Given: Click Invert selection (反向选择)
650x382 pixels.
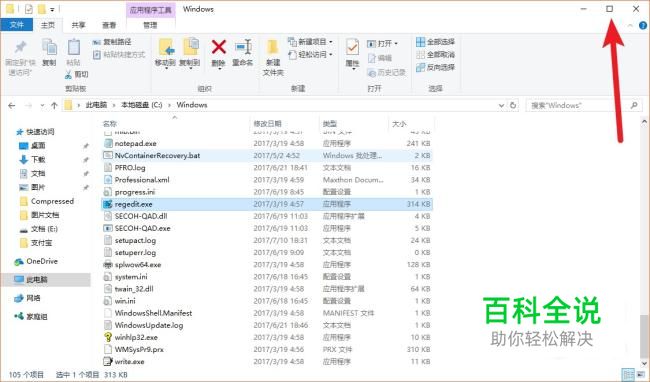Looking at the screenshot, I should pyautogui.click(x=435, y=67).
